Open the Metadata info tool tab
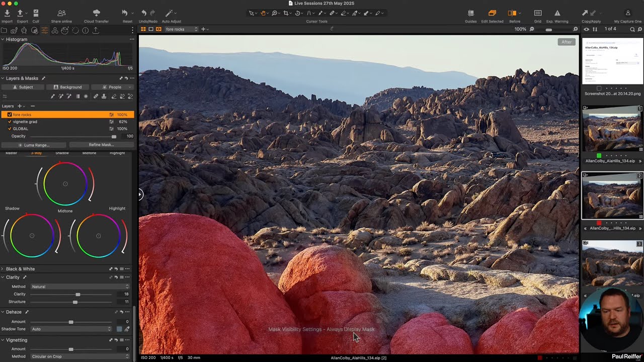This screenshot has width=644, height=362. [x=86, y=31]
